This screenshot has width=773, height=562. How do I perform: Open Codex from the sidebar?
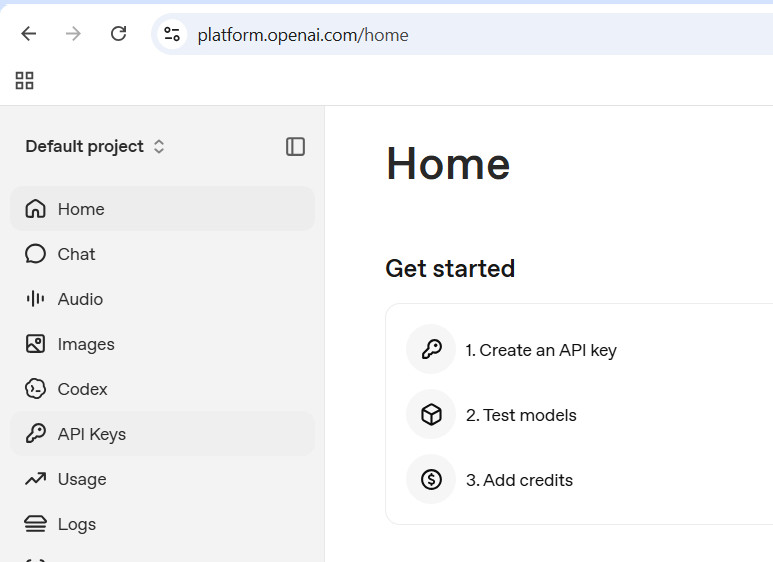point(162,389)
